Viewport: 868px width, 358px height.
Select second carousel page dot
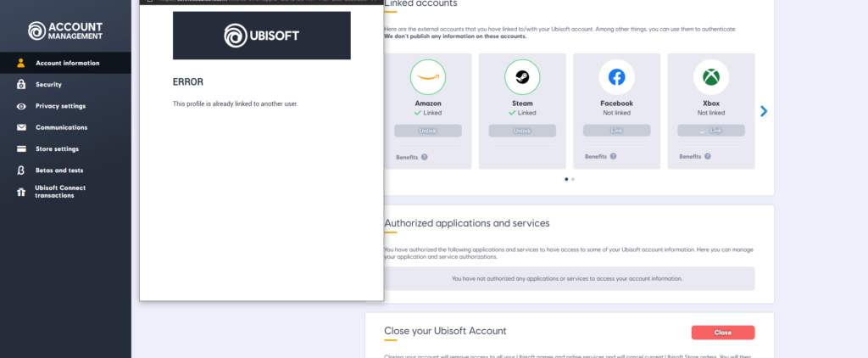572,179
